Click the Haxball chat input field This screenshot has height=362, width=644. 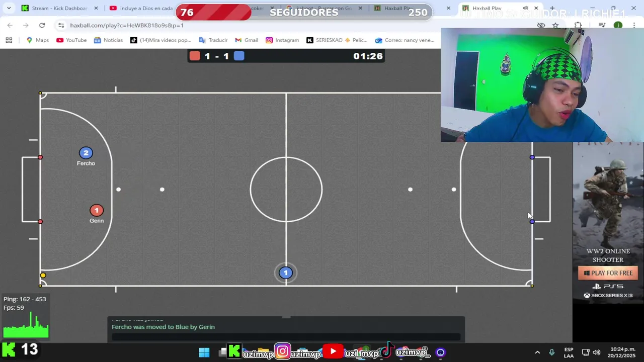click(x=286, y=337)
